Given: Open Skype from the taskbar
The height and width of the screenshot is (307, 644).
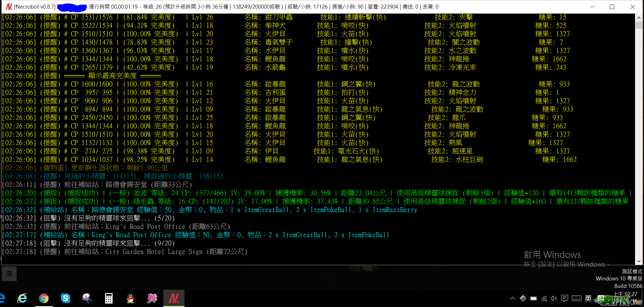Looking at the screenshot, I should tap(66, 298).
